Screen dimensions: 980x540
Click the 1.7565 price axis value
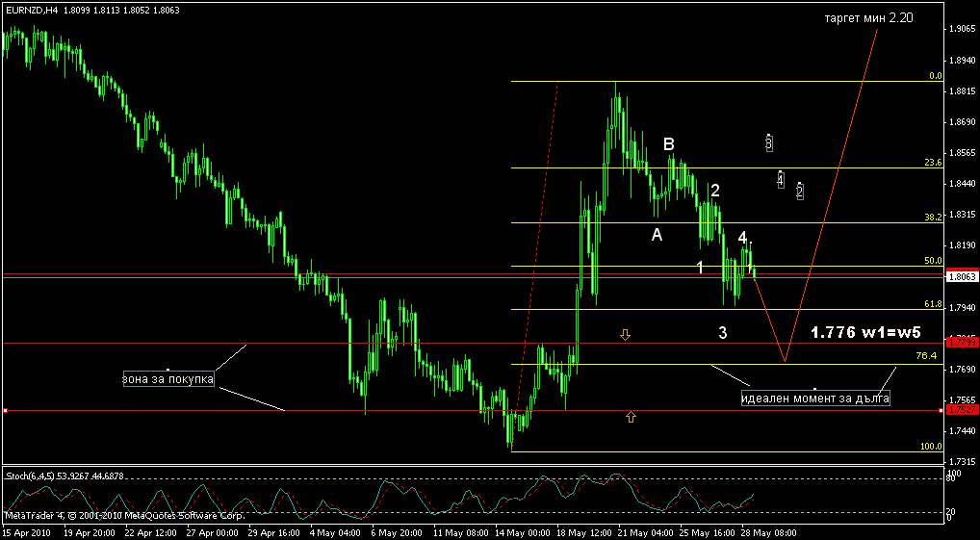963,400
